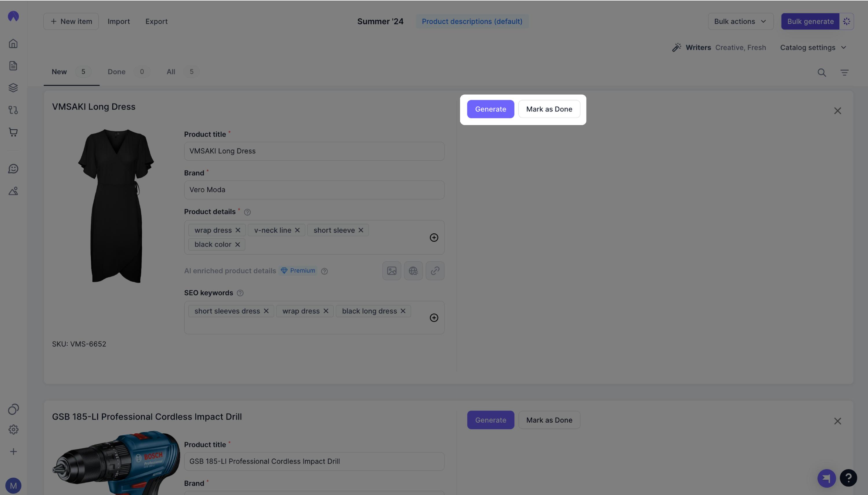Generate description for VMSAKI Long Dress
The image size is (868, 495).
(490, 109)
